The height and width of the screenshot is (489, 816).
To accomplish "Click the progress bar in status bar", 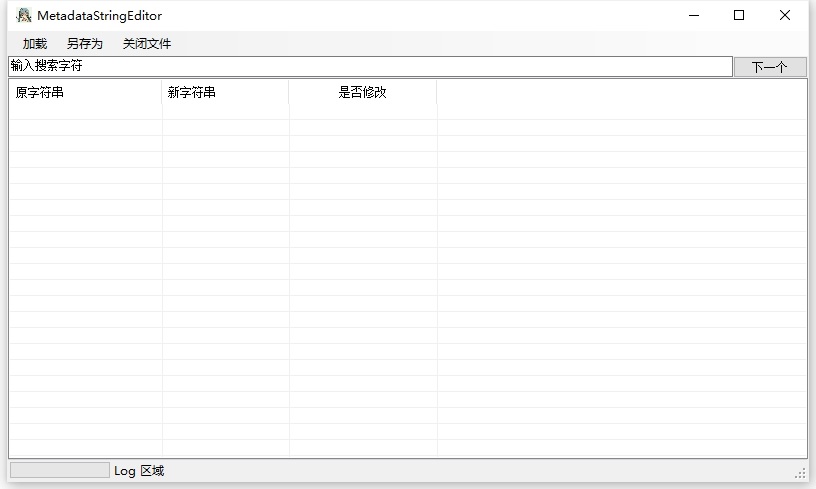I will (59, 470).
